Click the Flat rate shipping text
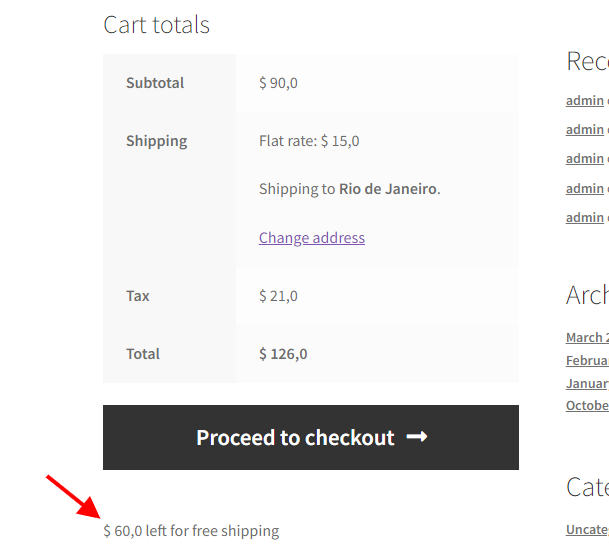This screenshot has width=609, height=550. (x=309, y=141)
